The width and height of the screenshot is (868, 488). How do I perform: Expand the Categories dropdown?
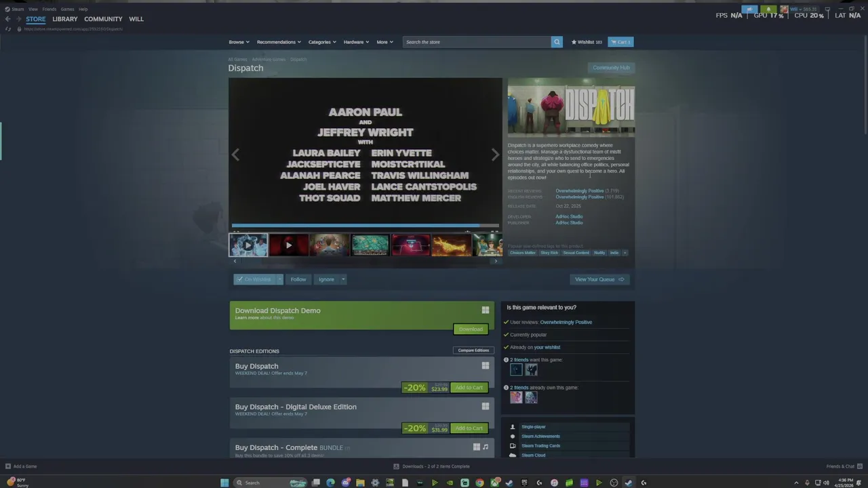[322, 42]
